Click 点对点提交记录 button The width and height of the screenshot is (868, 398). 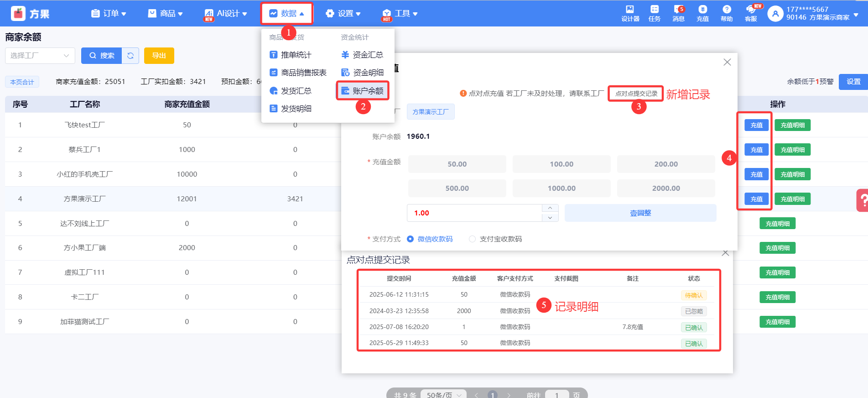coord(636,94)
